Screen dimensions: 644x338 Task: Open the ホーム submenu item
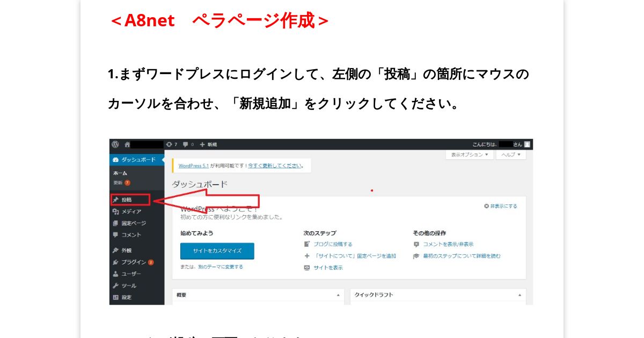(120, 173)
